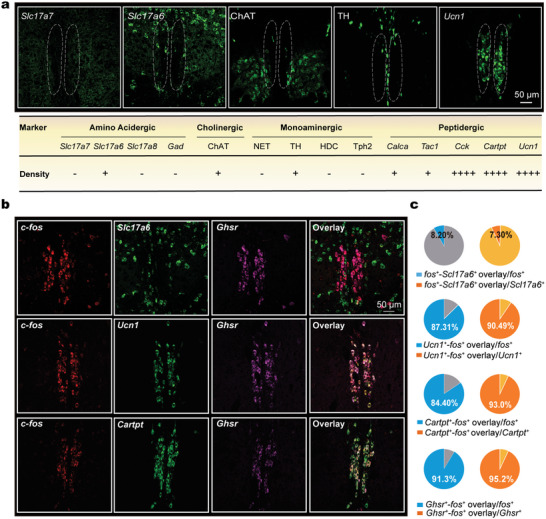The height and width of the screenshot is (519, 546).
Task: Click the orange pie chart labeled 95.2%
Action: click(500, 469)
